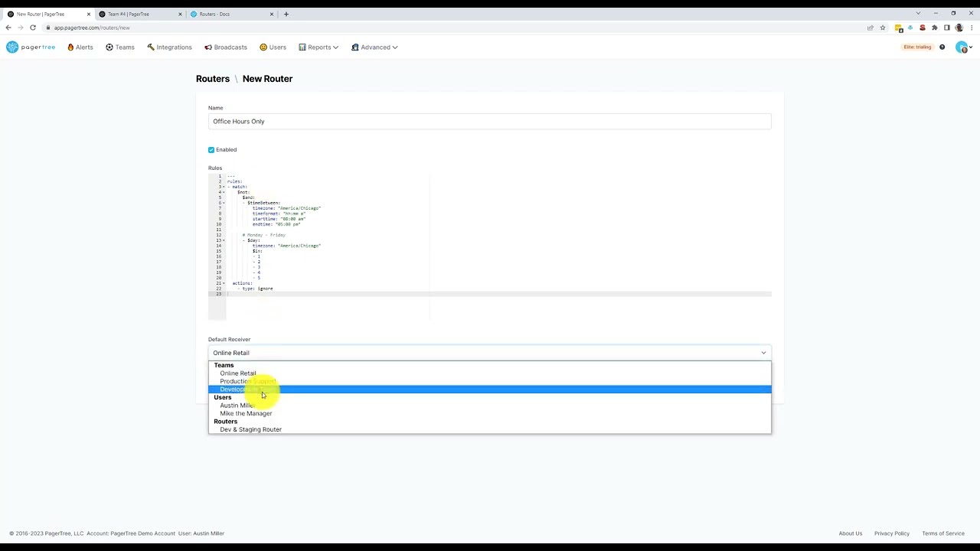
Task: Open the PagerTree account avatar menu
Action: pyautogui.click(x=963, y=47)
